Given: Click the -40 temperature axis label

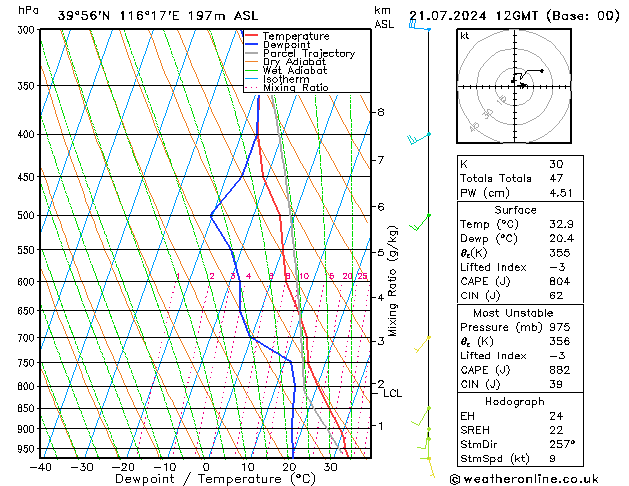Looking at the screenshot, I should click(x=40, y=467).
